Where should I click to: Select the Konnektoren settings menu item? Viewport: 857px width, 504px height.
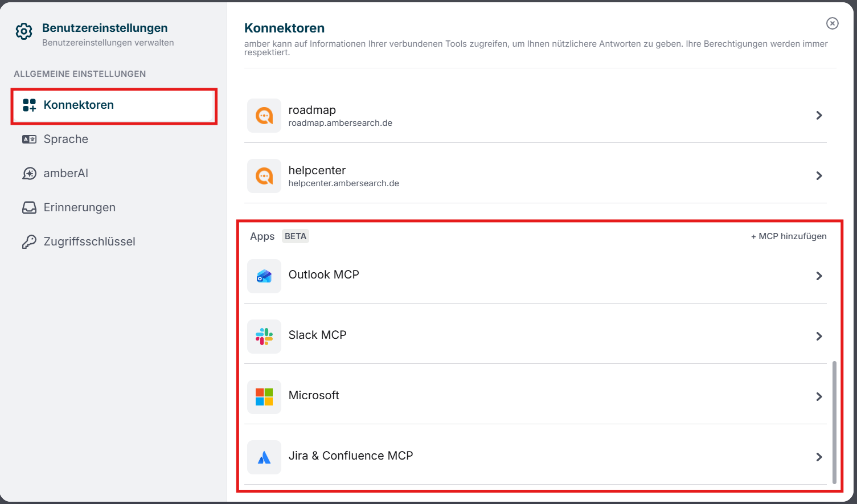[114, 105]
